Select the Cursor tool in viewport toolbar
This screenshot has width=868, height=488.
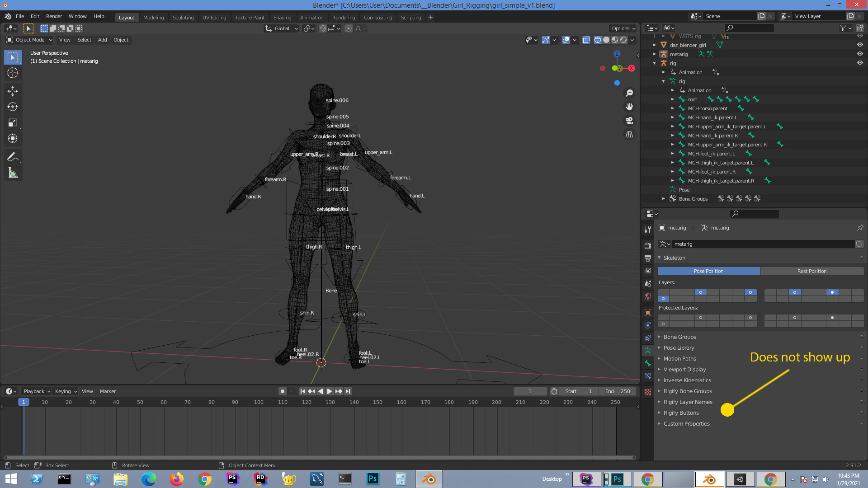point(13,73)
